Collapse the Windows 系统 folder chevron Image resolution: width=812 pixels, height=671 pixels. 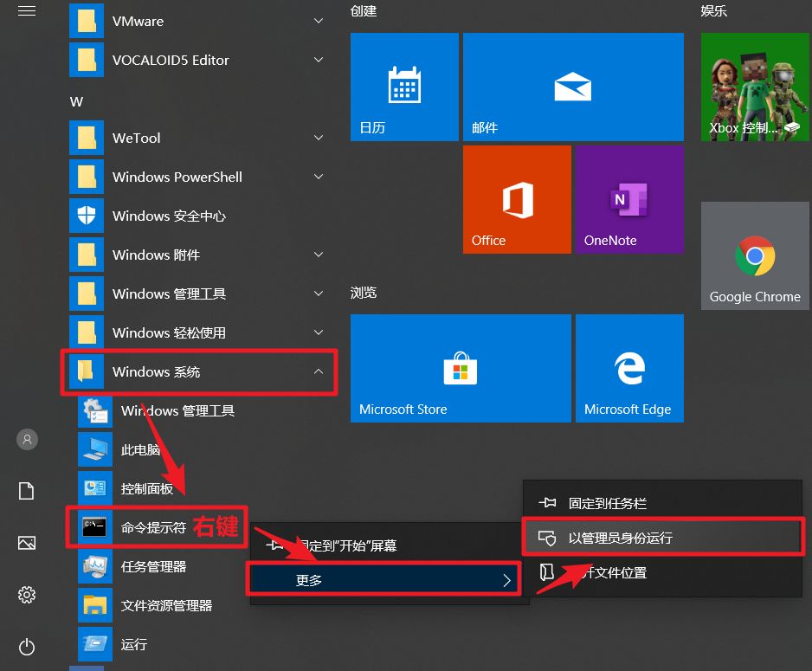319,371
